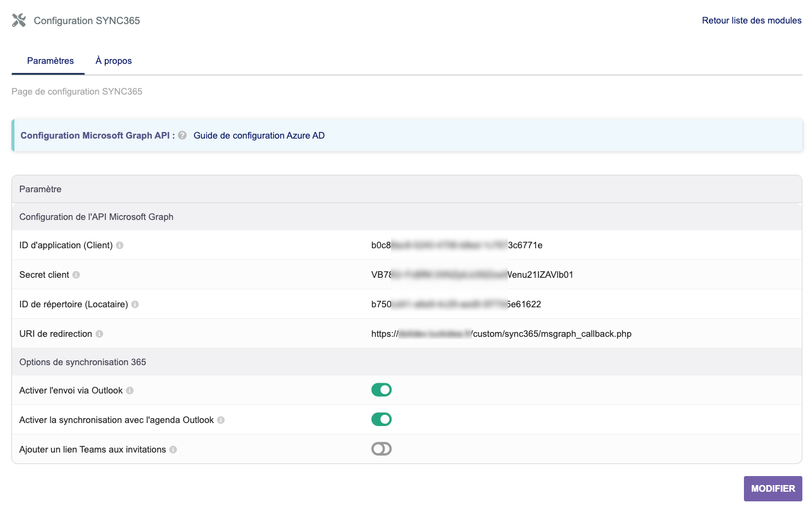Screen dimensions: 812x511
Task: Click the Activer l'envoi via Outlook label
Action: coord(71,390)
